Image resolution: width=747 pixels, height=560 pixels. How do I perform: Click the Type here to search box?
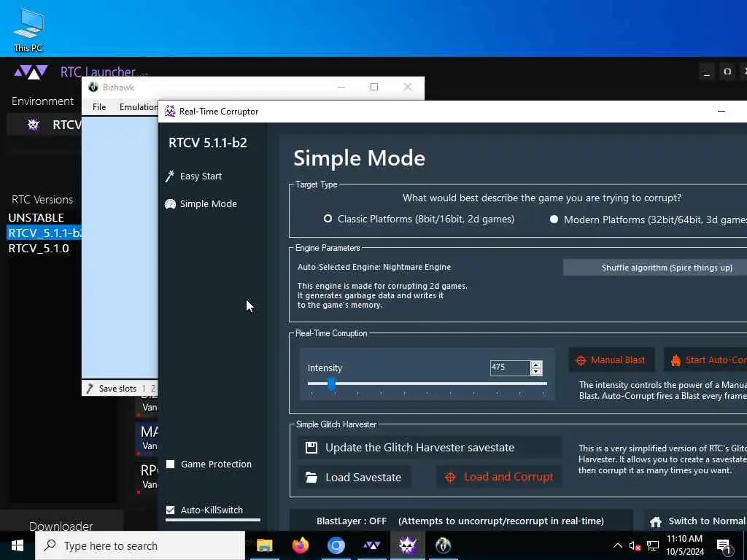coord(140,545)
